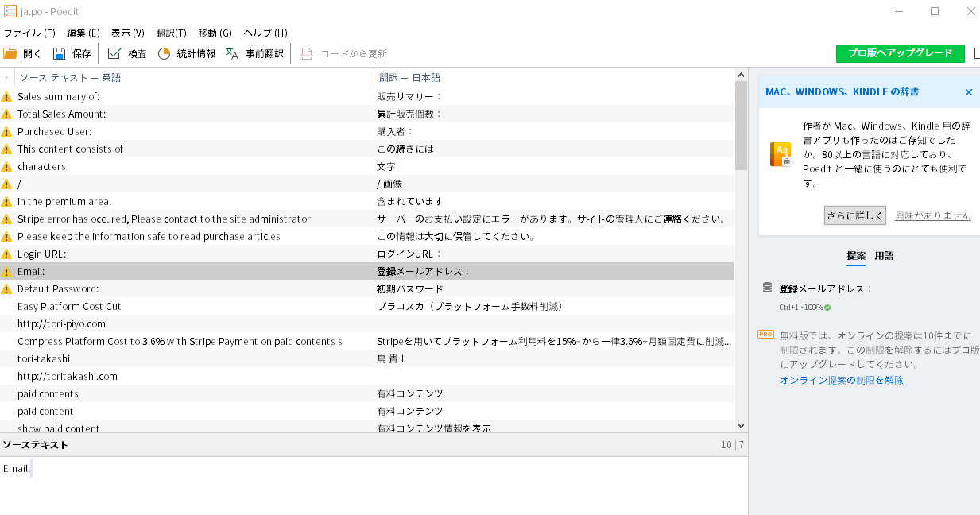
Task: Click the Poedit app icon in the title bar
Action: pyautogui.click(x=10, y=11)
